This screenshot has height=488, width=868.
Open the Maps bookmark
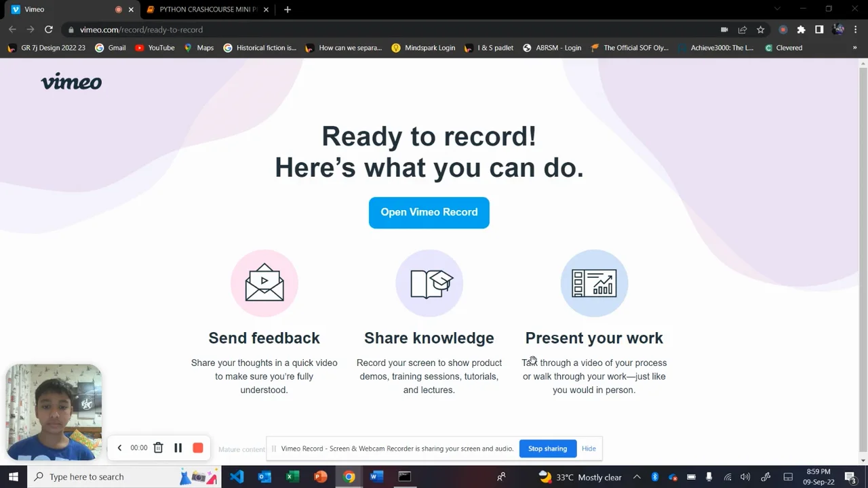point(199,48)
